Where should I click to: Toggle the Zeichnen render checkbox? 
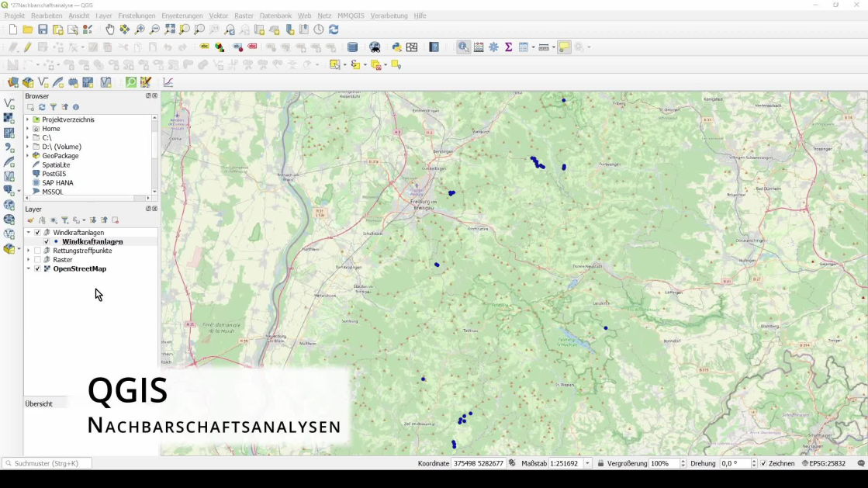764,463
